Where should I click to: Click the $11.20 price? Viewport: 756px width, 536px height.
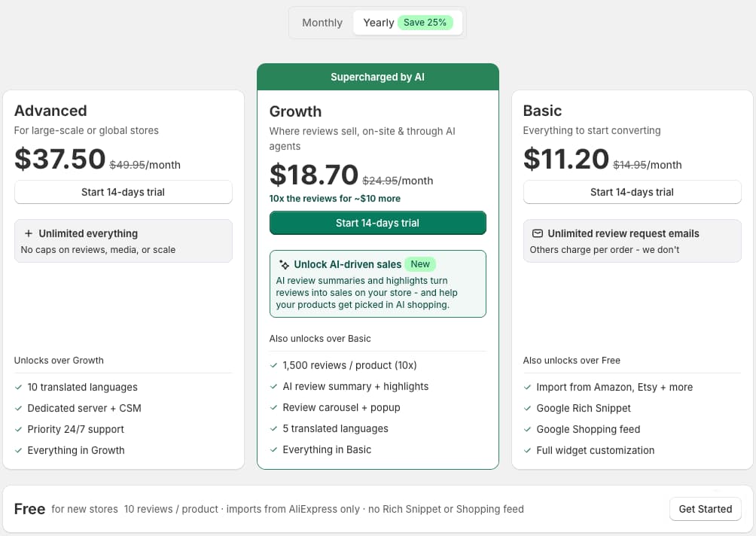tap(566, 159)
